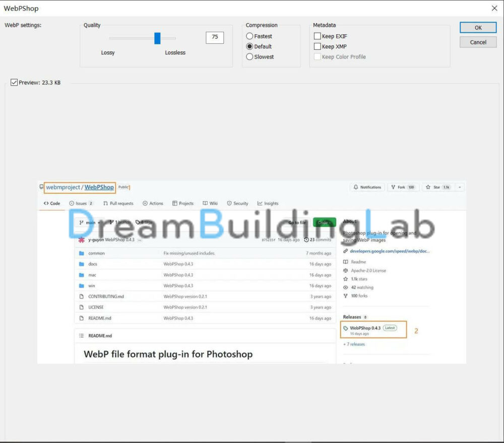
Task: Click the quality value field showing 75
Action: 215,38
